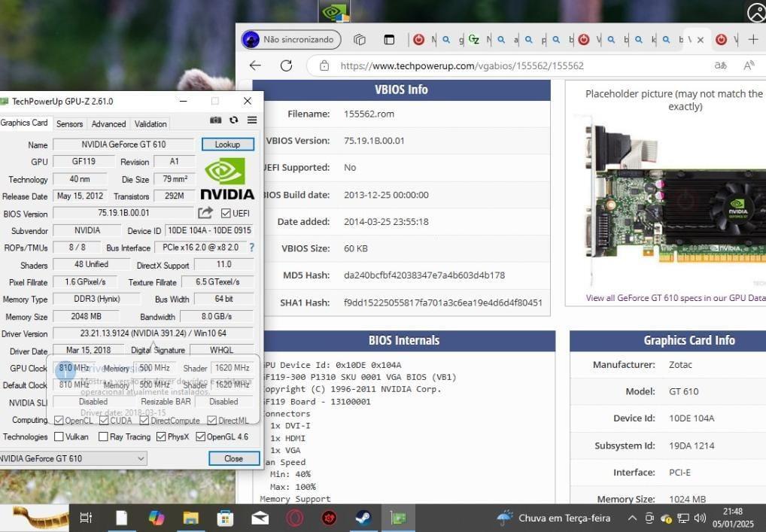Click BIOS Version field 75.19.1B.00.01 in GPU-Z
The width and height of the screenshot is (766, 532).
point(123,212)
